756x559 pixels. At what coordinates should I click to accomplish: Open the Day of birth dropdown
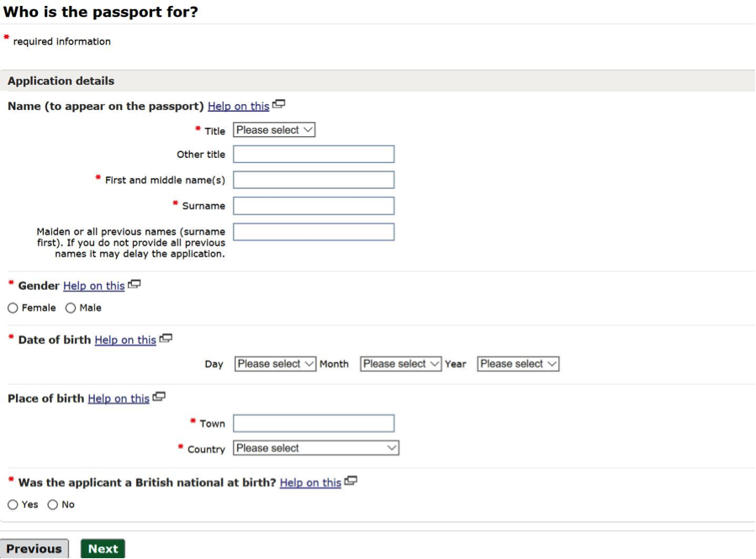(x=275, y=364)
